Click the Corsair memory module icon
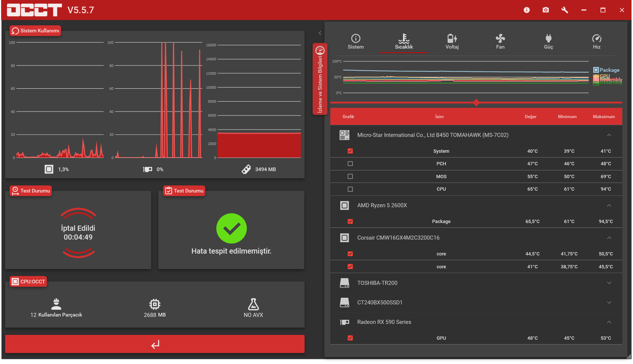633x364 pixels. point(344,238)
